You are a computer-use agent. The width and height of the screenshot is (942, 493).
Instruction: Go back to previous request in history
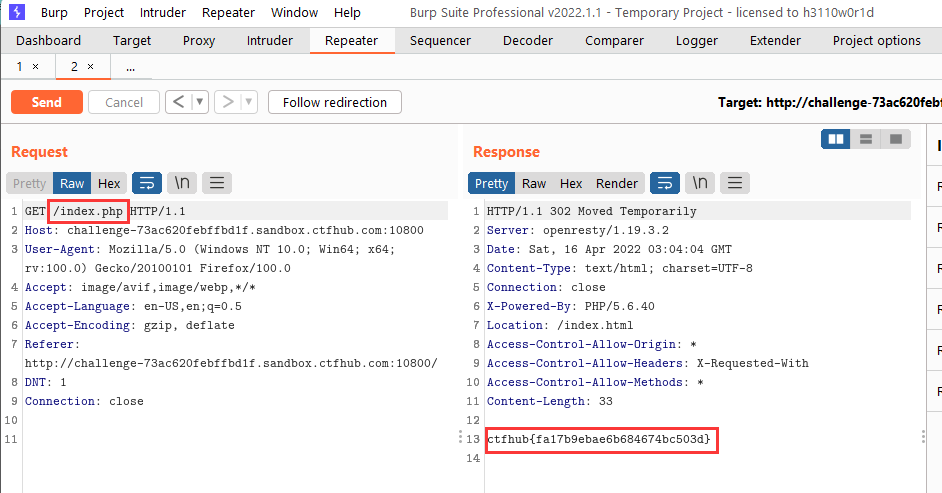click(178, 102)
